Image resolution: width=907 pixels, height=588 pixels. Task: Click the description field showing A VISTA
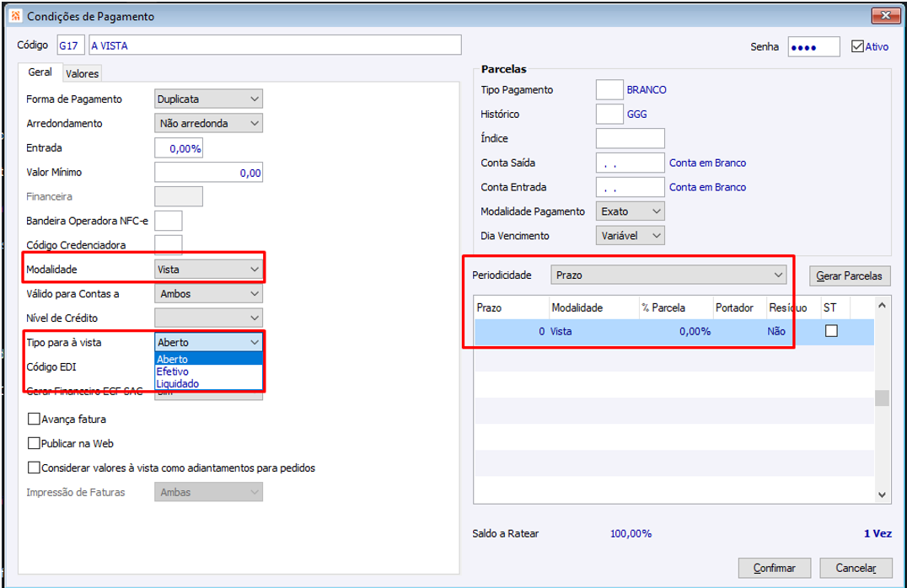tap(275, 45)
